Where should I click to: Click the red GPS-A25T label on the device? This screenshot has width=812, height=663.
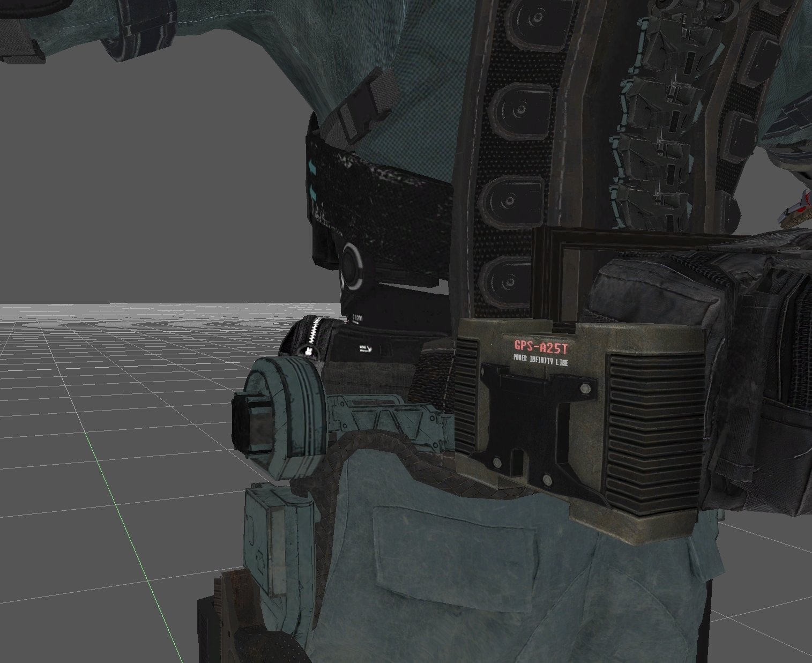pos(541,347)
